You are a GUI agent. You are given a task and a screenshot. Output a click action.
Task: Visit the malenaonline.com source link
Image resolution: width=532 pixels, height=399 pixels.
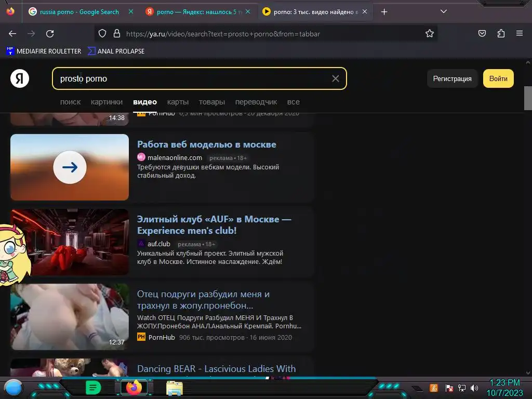[x=175, y=158]
